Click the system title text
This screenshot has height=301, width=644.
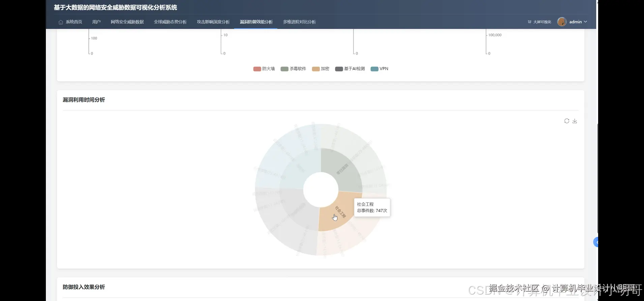pyautogui.click(x=115, y=7)
